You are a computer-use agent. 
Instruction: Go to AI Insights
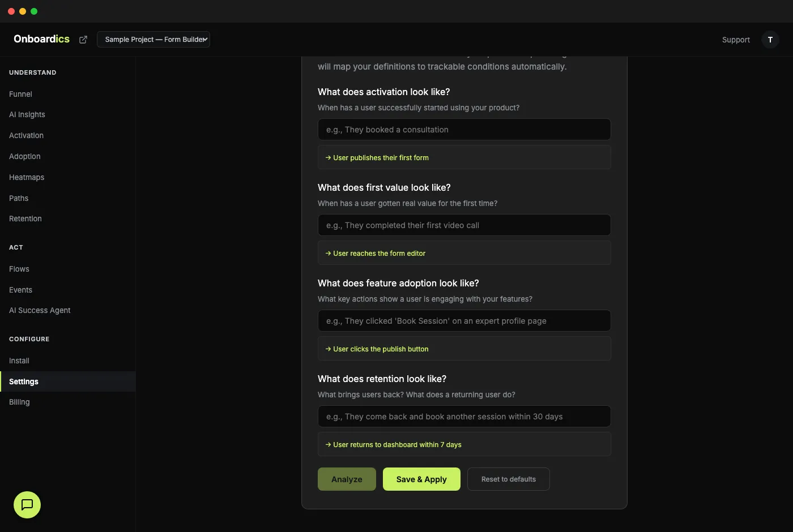click(27, 114)
